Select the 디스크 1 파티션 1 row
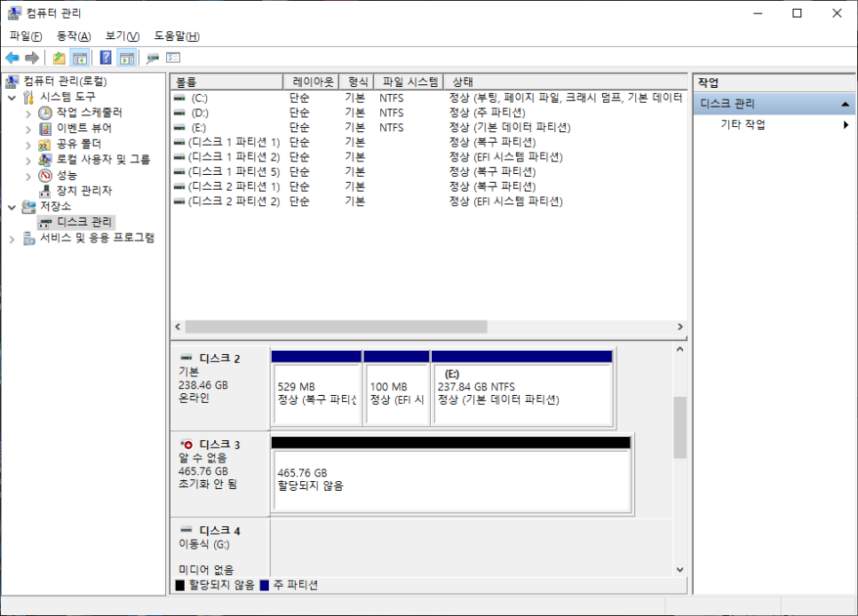Image resolution: width=858 pixels, height=616 pixels. [429, 142]
